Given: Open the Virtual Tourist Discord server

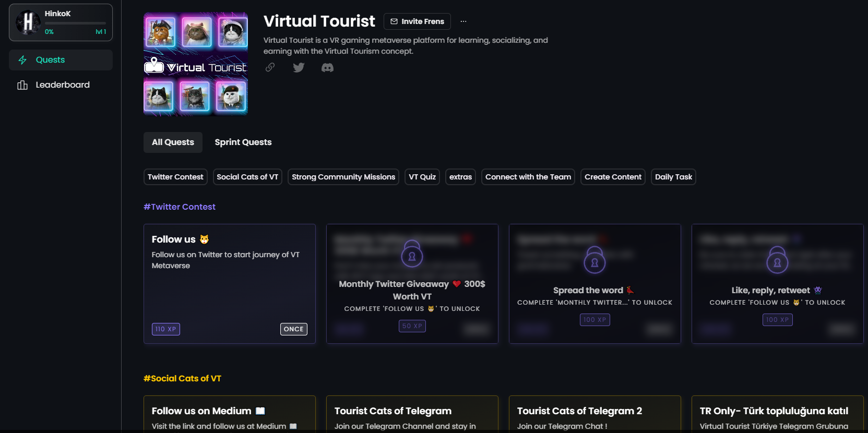Looking at the screenshot, I should (327, 67).
